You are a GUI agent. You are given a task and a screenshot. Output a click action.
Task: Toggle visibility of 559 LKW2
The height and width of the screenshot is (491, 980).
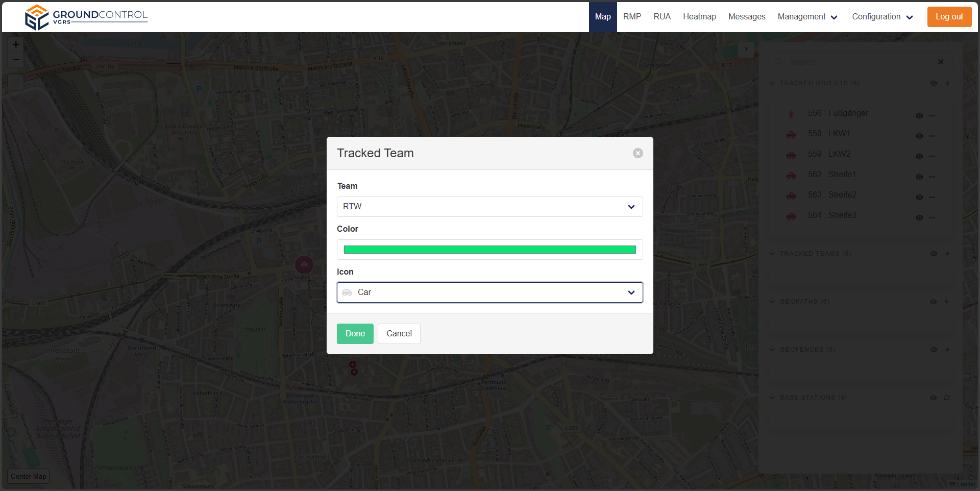click(919, 156)
